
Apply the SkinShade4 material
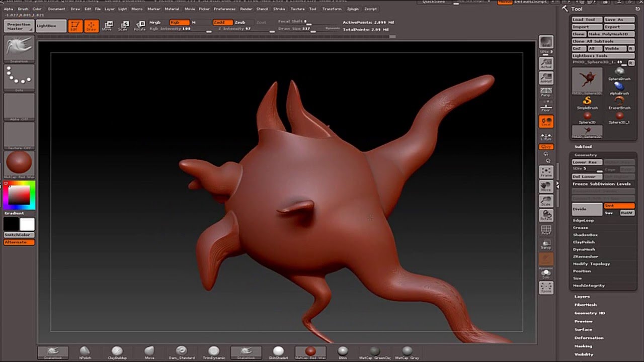tap(278, 352)
